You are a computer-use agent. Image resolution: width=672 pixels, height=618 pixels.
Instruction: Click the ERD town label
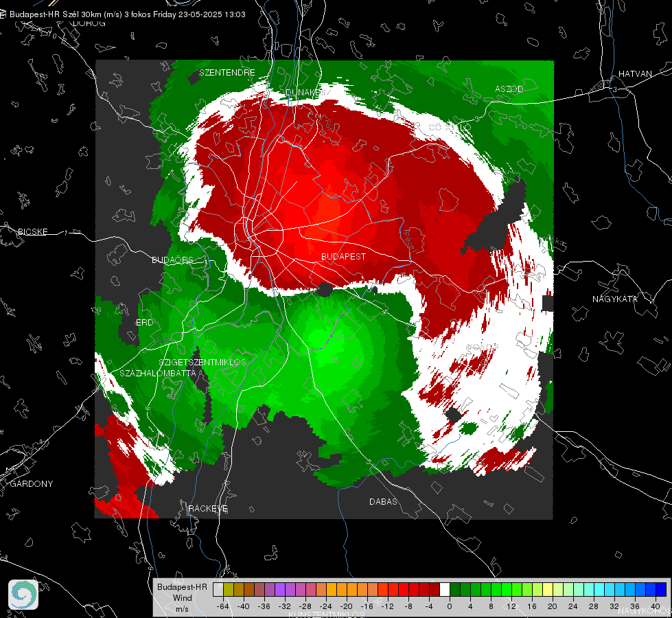pos(144,323)
